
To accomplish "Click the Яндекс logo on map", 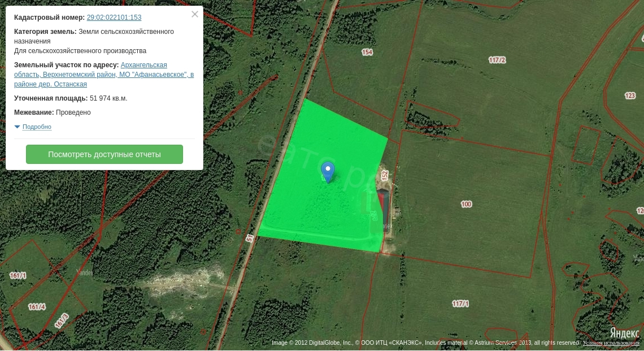I will [x=624, y=332].
